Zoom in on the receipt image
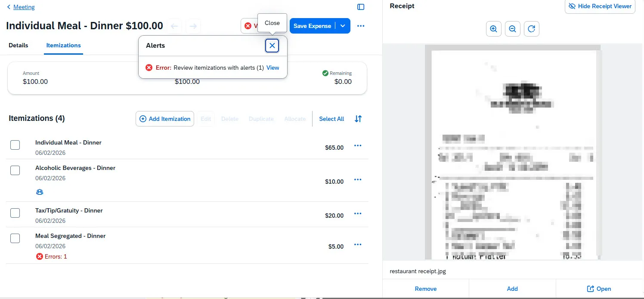The image size is (644, 299). 493,29
